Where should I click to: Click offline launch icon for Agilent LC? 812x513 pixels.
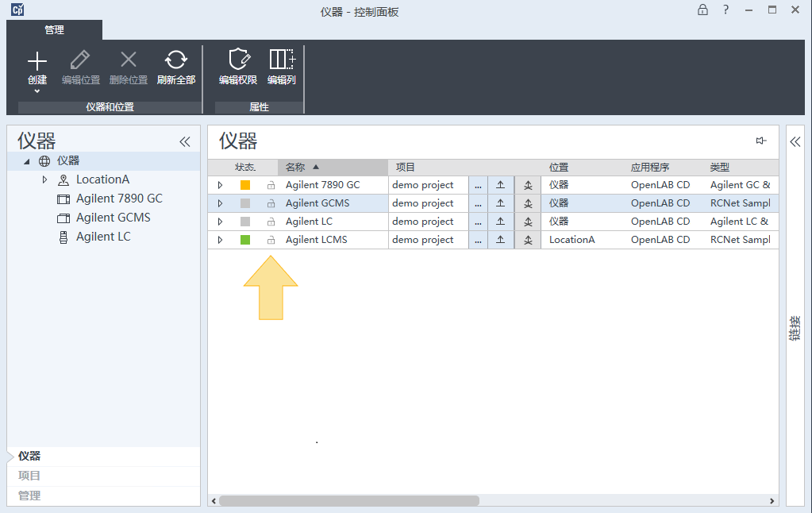click(x=528, y=222)
